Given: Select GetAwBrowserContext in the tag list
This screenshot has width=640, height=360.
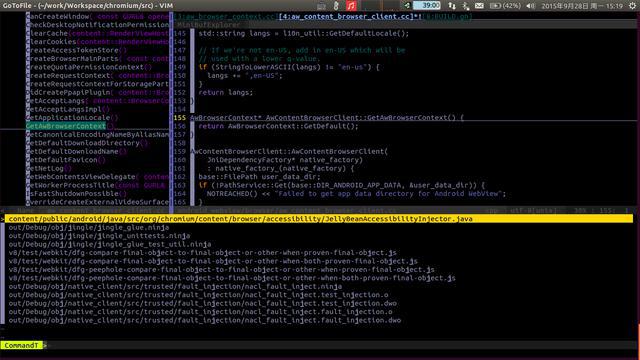Looking at the screenshot, I should click(x=65, y=126).
